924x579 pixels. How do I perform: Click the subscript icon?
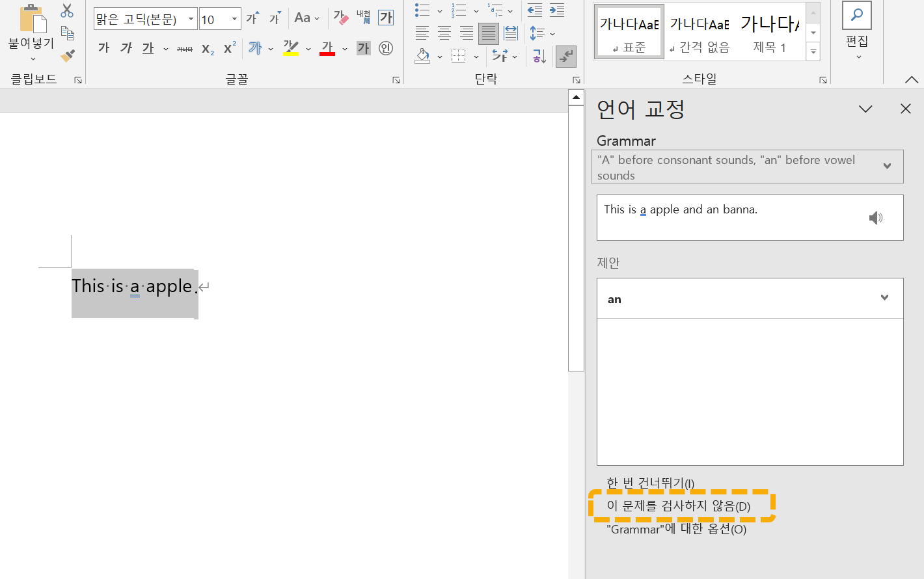click(x=206, y=47)
